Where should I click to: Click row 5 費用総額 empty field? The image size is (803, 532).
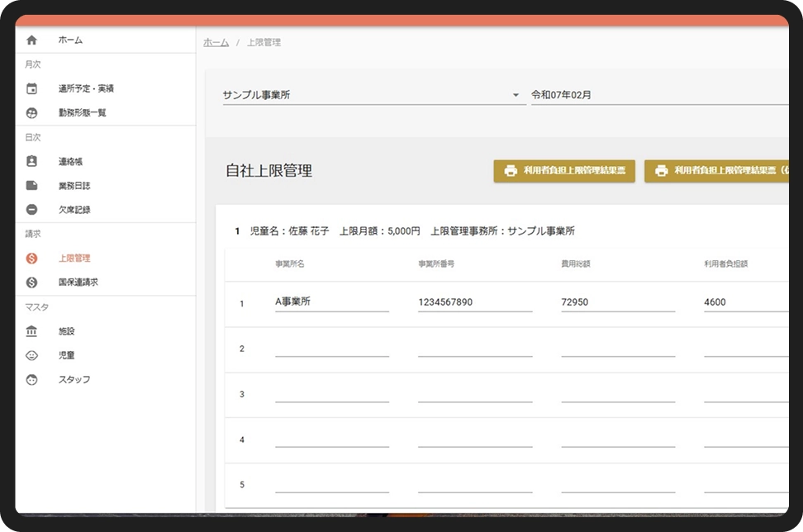click(618, 484)
